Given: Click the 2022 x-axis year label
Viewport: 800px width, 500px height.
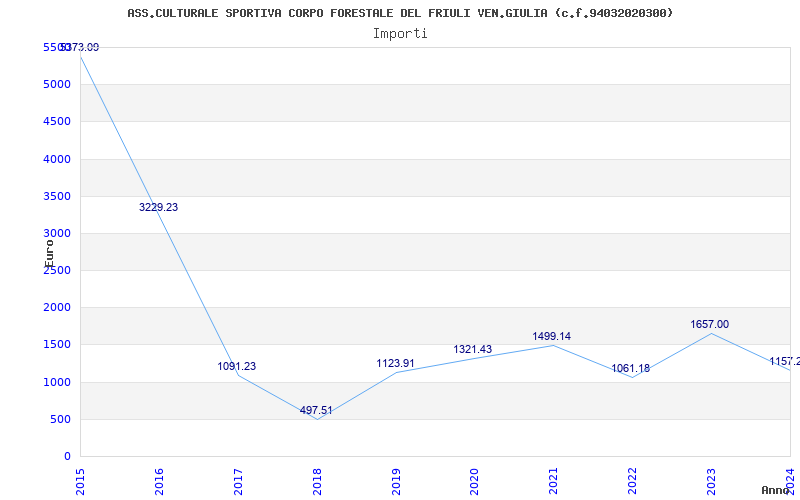Looking at the screenshot, I should coord(633,482).
